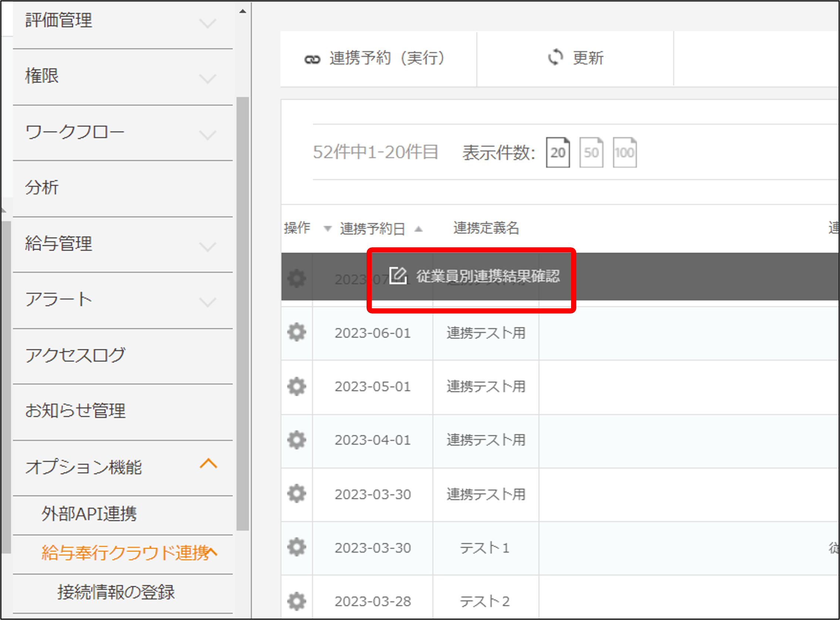840x620 pixels.
Task: Click 連携テスト用 in the 2023-04-01 row
Action: (486, 440)
